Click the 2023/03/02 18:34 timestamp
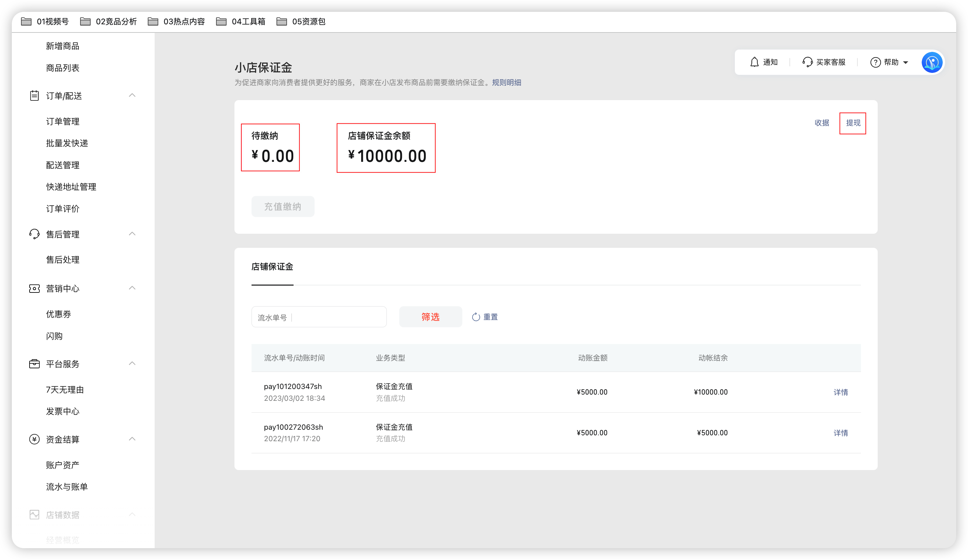Image resolution: width=968 pixels, height=560 pixels. tap(294, 398)
